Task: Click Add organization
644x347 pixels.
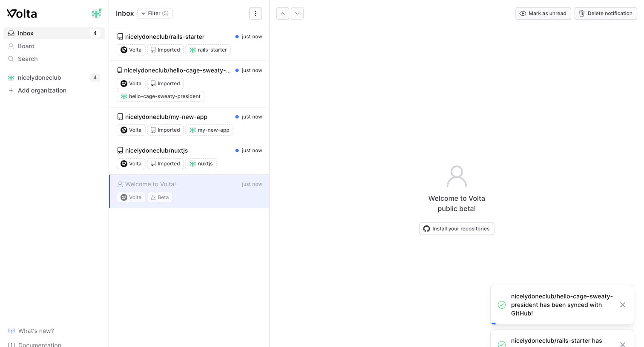Action: point(54,90)
